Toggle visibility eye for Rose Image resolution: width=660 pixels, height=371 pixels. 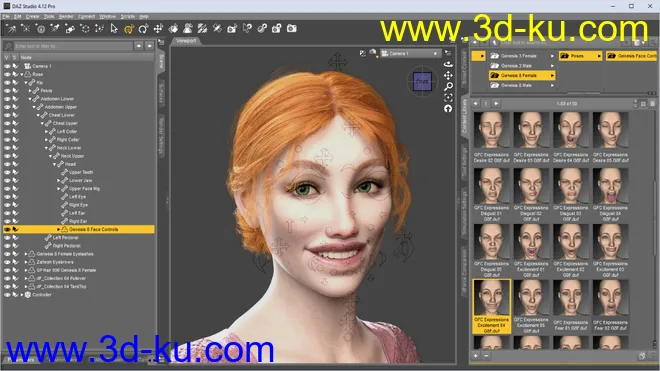coord(7,74)
